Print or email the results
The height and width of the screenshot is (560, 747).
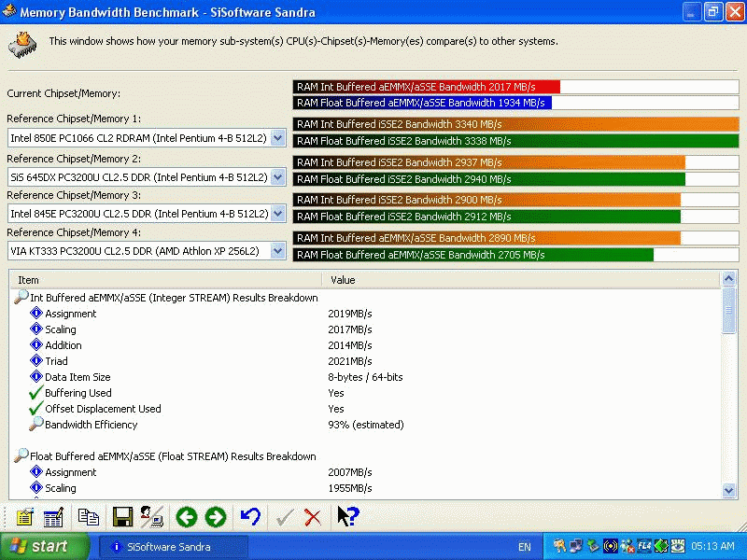point(151,516)
